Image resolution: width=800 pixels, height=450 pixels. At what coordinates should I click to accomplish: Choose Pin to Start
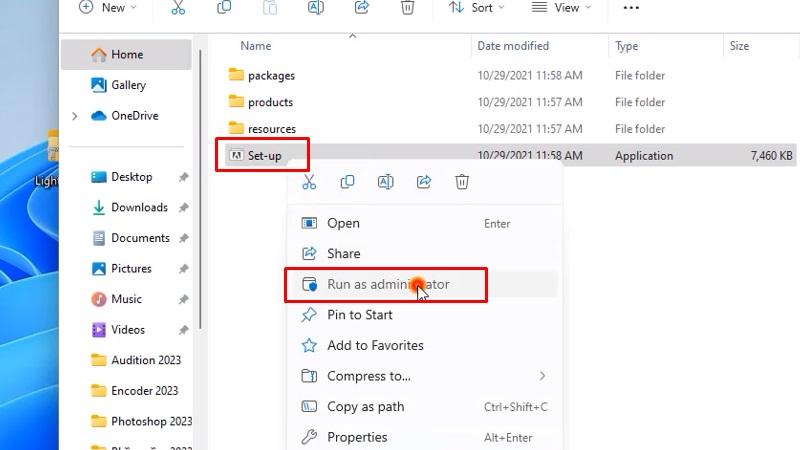424,315
